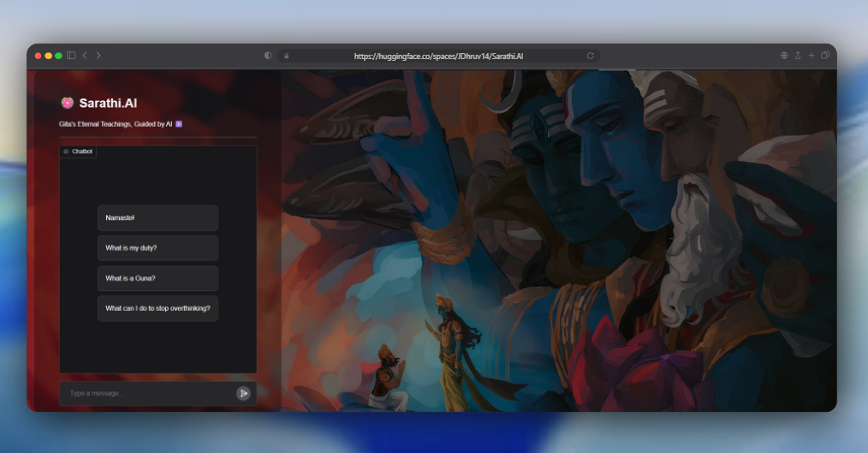Toggle the browser sidebar icon
The height and width of the screenshot is (453, 868).
(71, 56)
